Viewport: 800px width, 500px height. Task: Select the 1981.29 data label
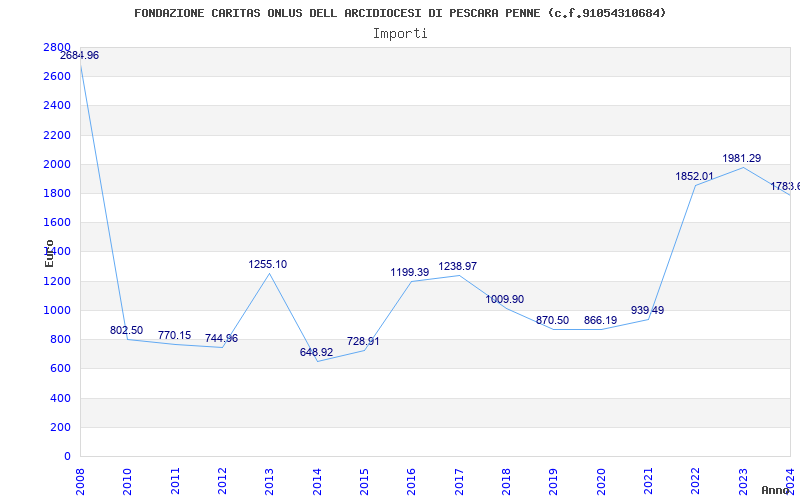coord(742,159)
